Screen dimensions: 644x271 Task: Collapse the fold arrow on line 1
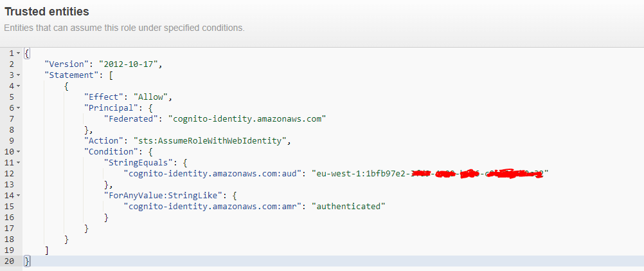(x=18, y=53)
